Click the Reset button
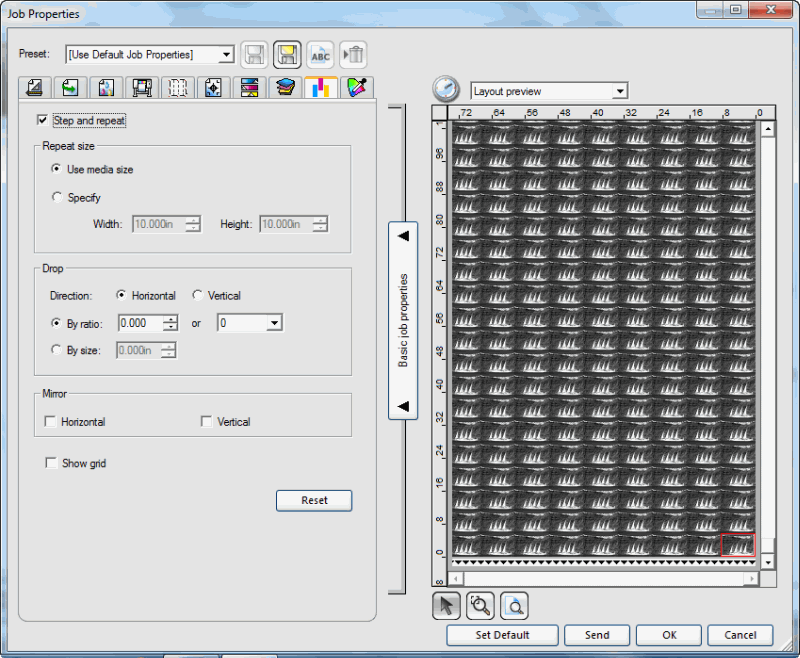Image resolution: width=800 pixels, height=658 pixels. click(x=314, y=500)
